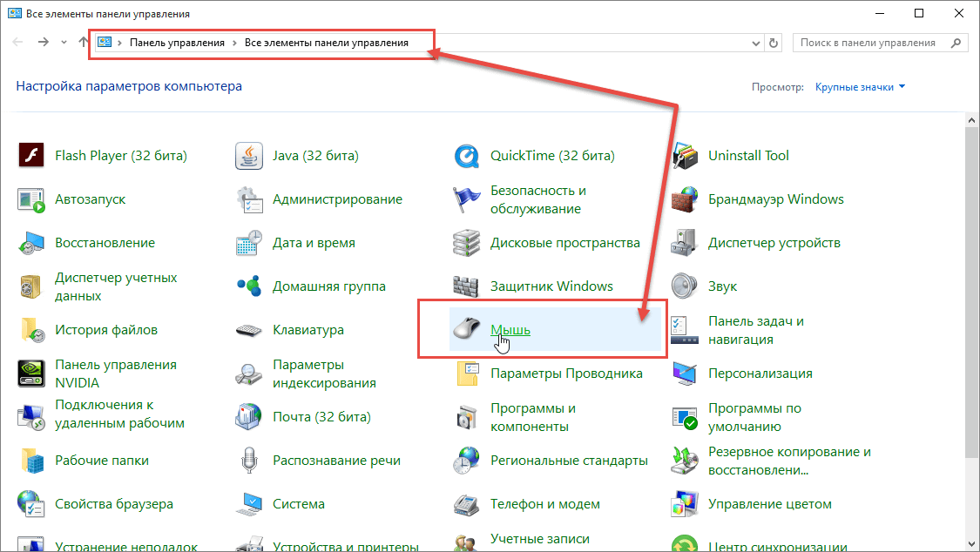Open the Uninstall Tool icon
Viewport: 980px width, 552px height.
pos(685,156)
